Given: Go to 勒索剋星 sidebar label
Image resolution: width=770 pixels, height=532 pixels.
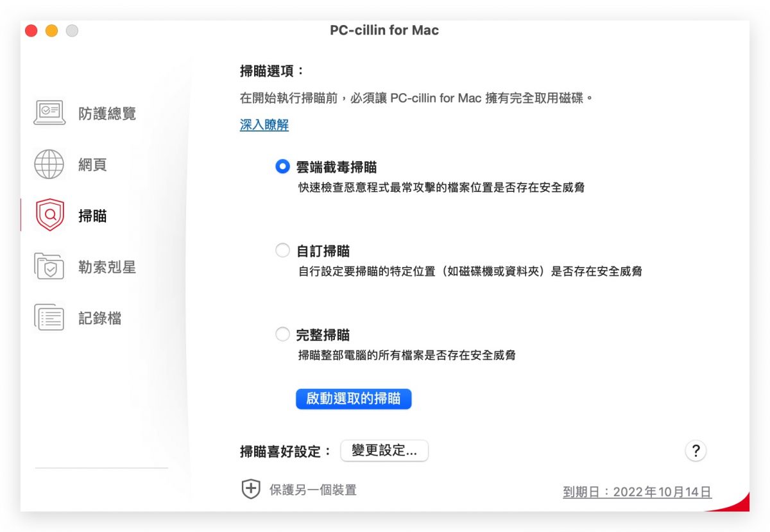Looking at the screenshot, I should coord(107,267).
